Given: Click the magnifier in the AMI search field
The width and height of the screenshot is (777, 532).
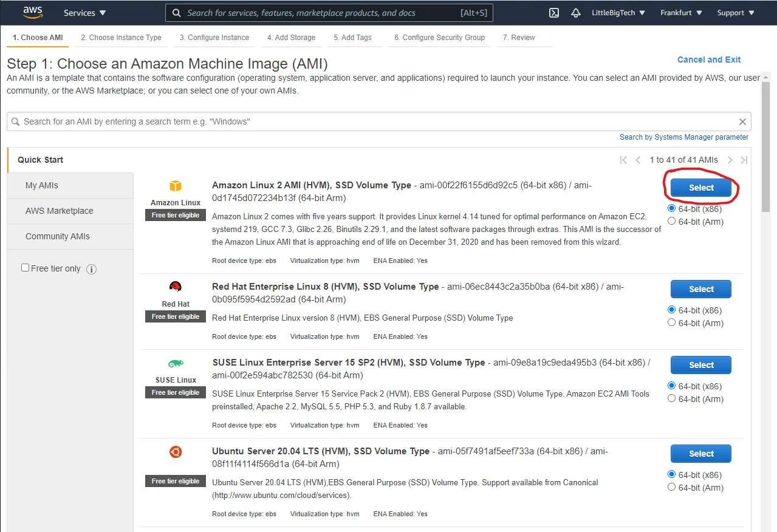Looking at the screenshot, I should (x=16, y=121).
